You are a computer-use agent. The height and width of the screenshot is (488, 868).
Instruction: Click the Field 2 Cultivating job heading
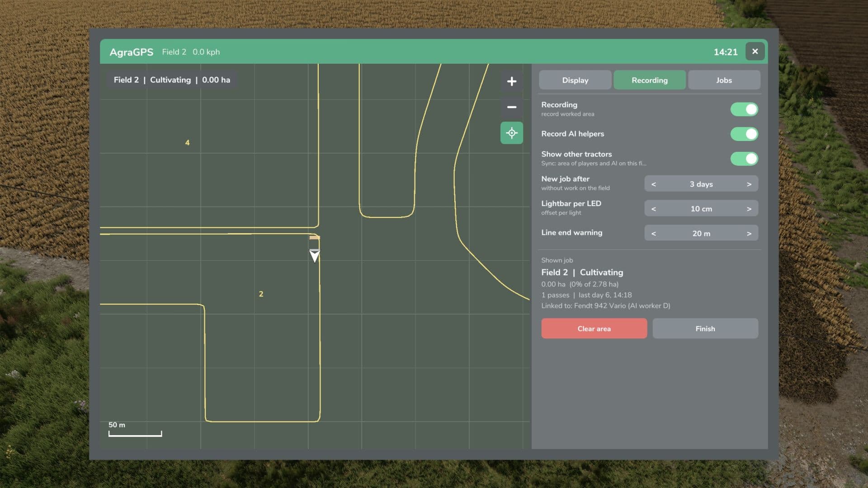(582, 272)
